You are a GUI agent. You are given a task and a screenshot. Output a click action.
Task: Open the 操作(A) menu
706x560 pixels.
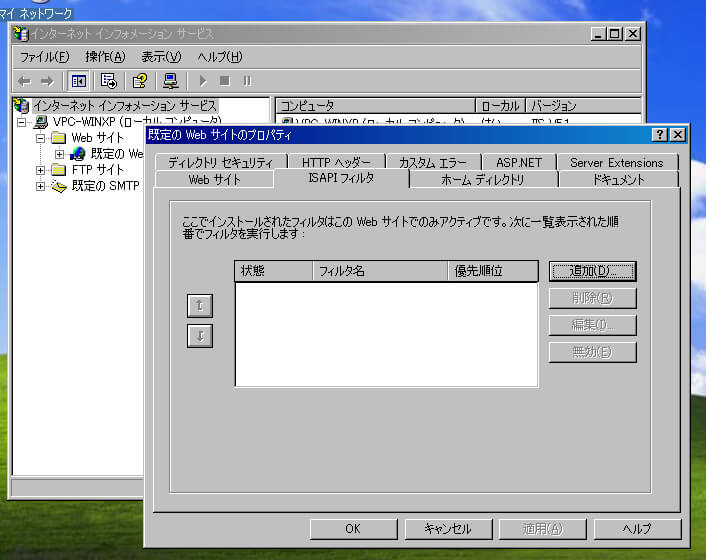105,57
